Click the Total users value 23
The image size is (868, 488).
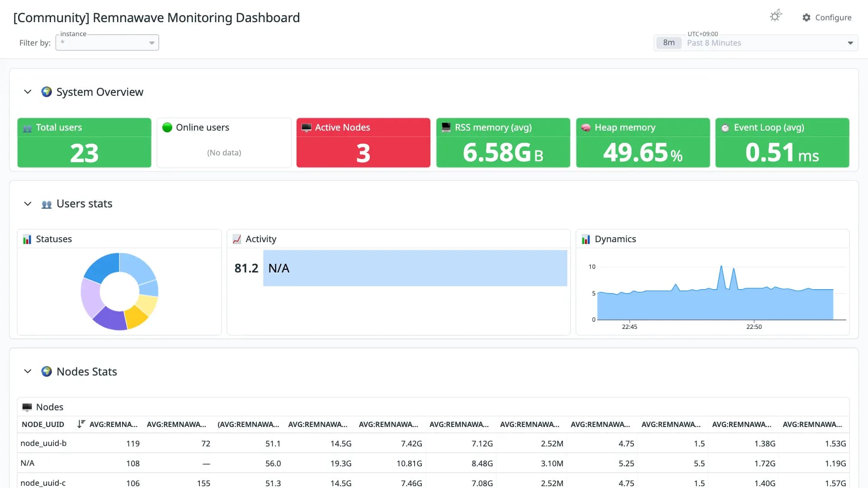(x=84, y=153)
